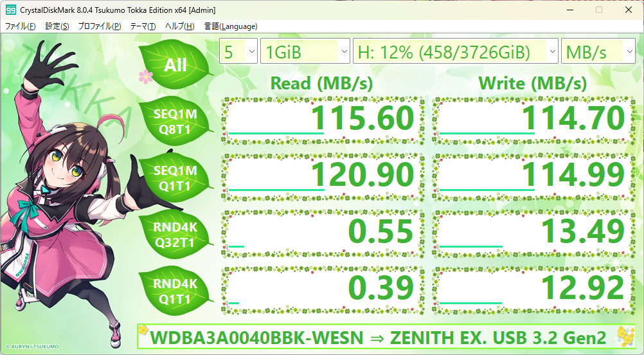
Task: Click the CrystalDiskMark app icon in title bar
Action: [x=11, y=10]
